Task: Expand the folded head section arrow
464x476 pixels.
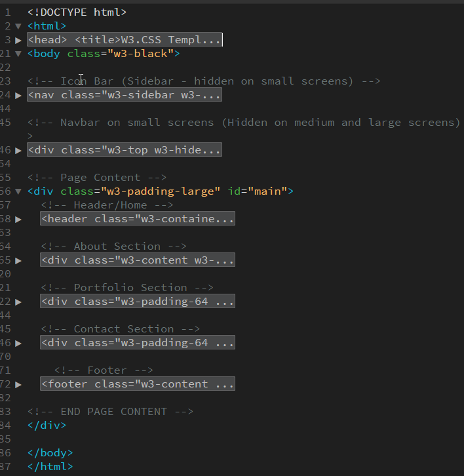Action: (x=18, y=40)
